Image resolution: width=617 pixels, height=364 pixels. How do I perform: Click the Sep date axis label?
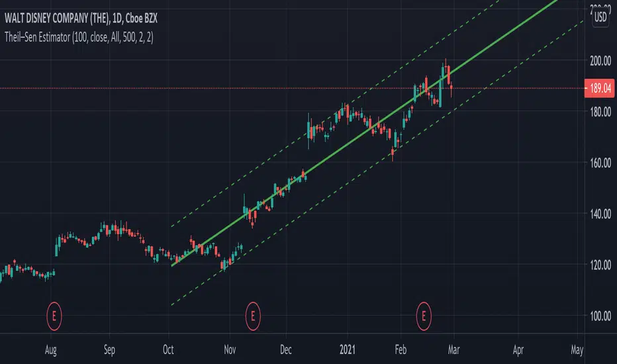[x=109, y=350]
